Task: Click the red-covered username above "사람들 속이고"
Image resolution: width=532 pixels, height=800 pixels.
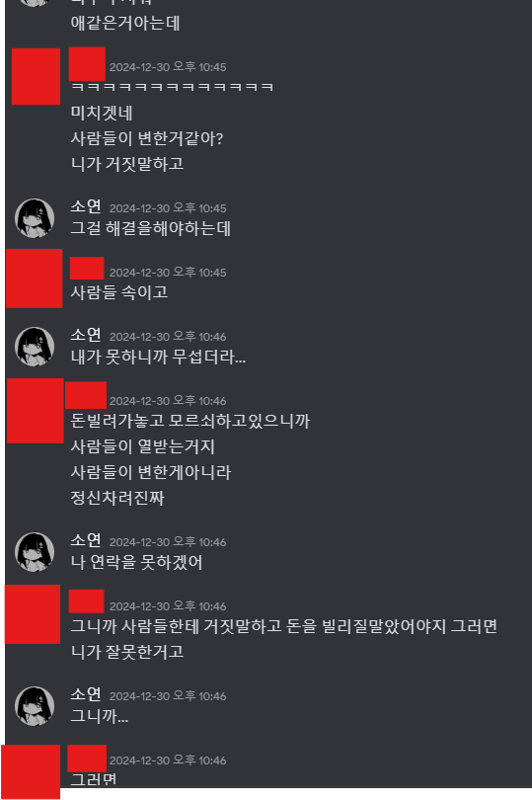Action: [x=87, y=269]
